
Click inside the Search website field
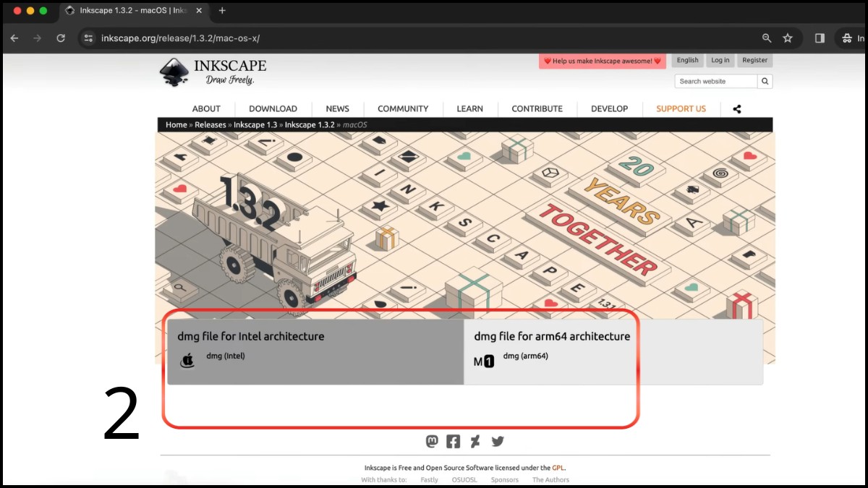pos(716,81)
